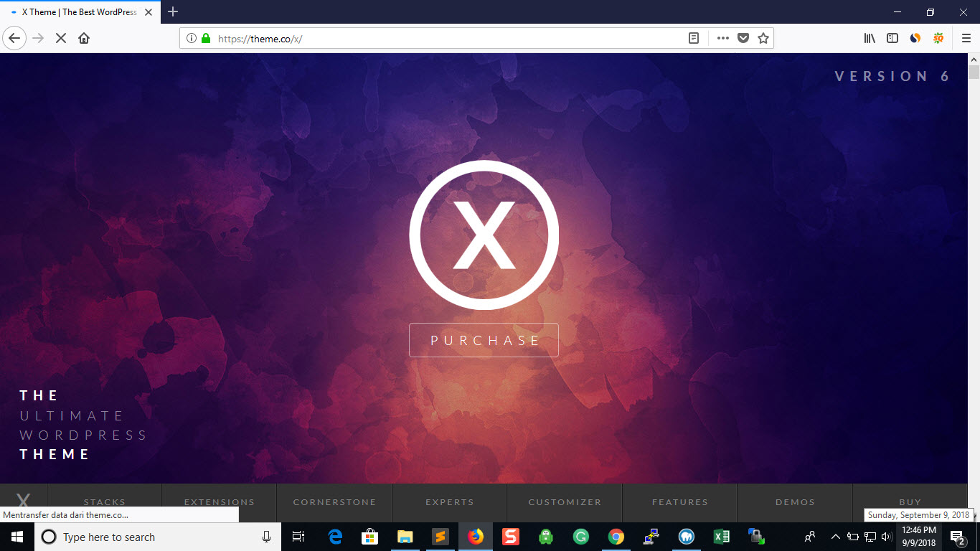
Task: Click the green padlock site security icon
Action: [207, 39]
